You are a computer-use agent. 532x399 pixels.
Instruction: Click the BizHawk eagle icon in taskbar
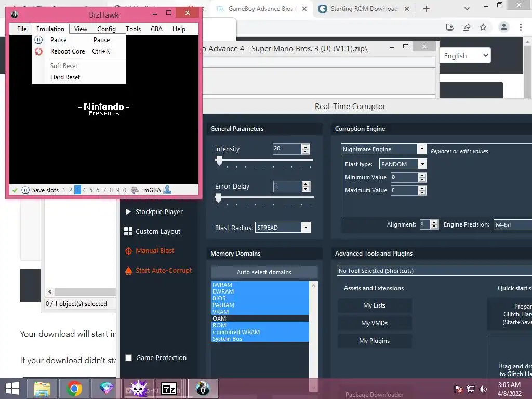pyautogui.click(x=203, y=389)
